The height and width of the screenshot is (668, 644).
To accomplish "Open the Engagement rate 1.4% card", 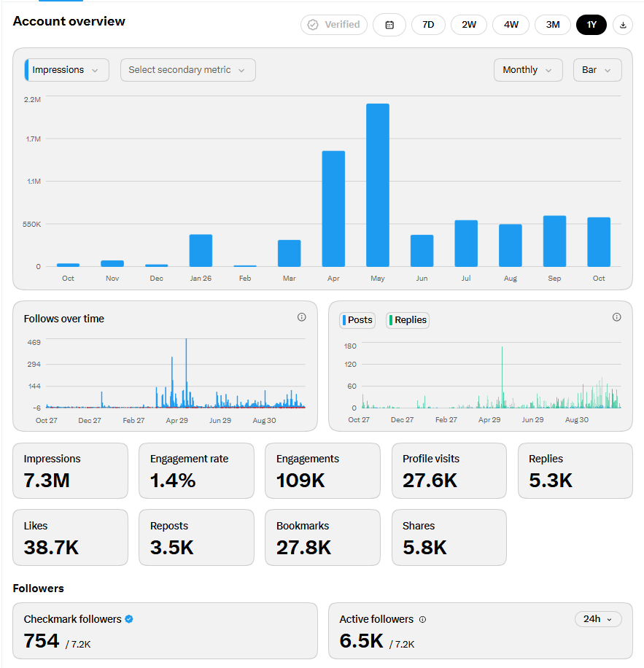I will [x=196, y=471].
